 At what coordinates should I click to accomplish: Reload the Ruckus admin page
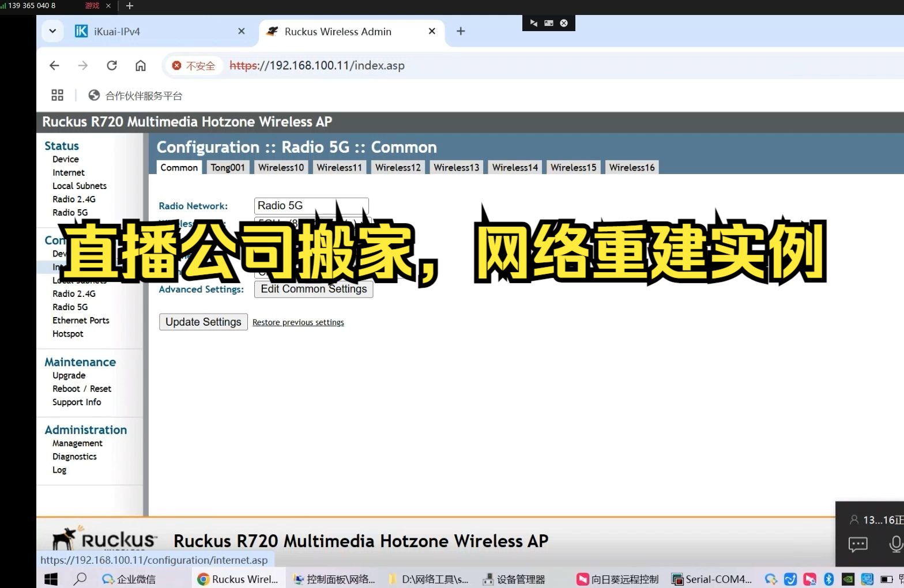click(112, 65)
